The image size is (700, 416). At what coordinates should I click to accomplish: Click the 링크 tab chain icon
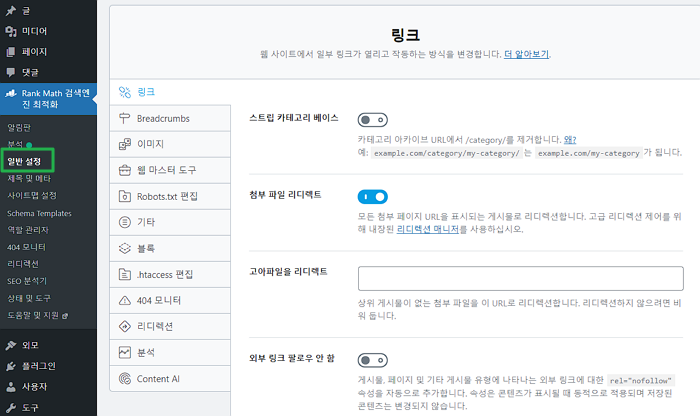125,92
